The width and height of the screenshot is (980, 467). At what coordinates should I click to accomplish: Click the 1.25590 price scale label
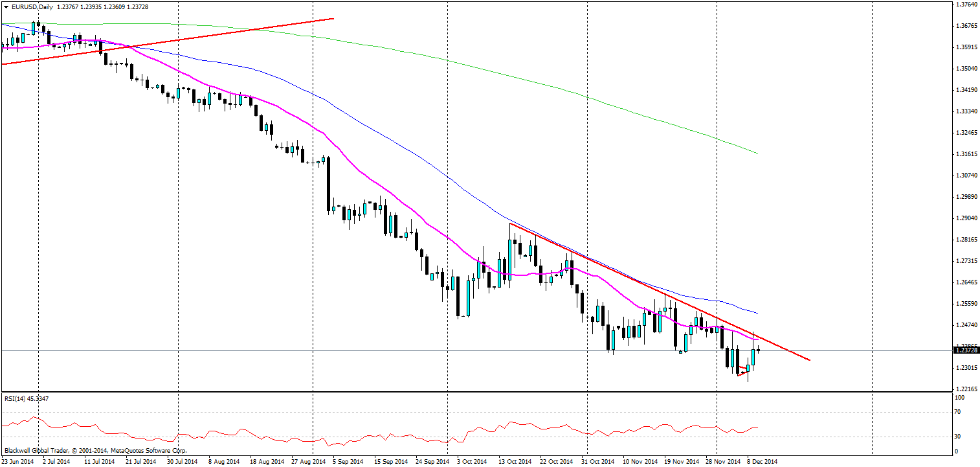966,303
